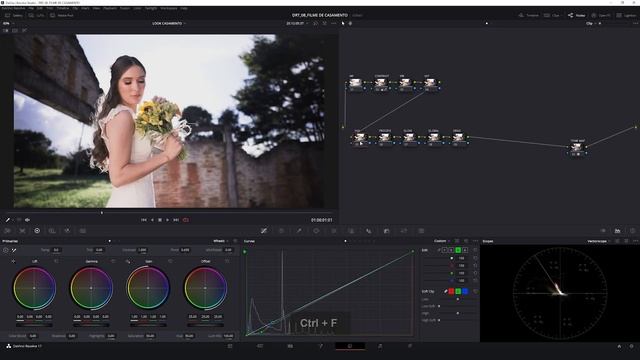640x360 pixels.
Task: Open the viewer zoom percentage dropdown
Action: click(x=8, y=23)
